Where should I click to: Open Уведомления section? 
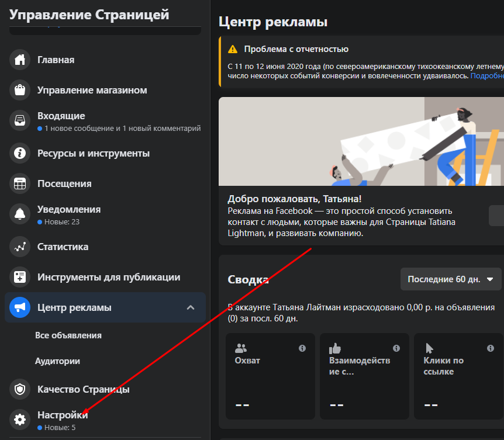[x=105, y=215]
